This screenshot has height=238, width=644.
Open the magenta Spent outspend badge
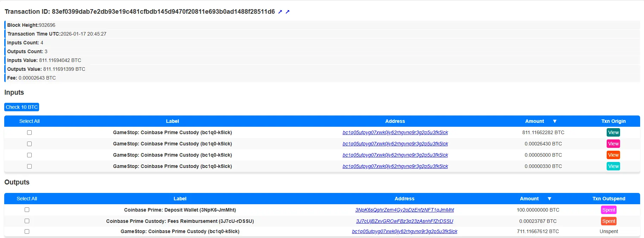click(x=608, y=210)
